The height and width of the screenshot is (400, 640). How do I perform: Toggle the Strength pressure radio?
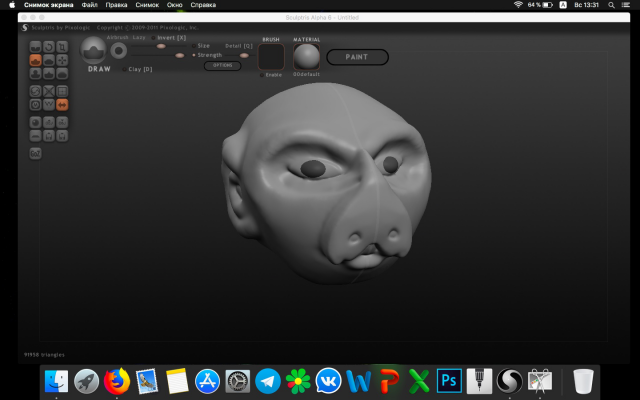[x=194, y=55]
